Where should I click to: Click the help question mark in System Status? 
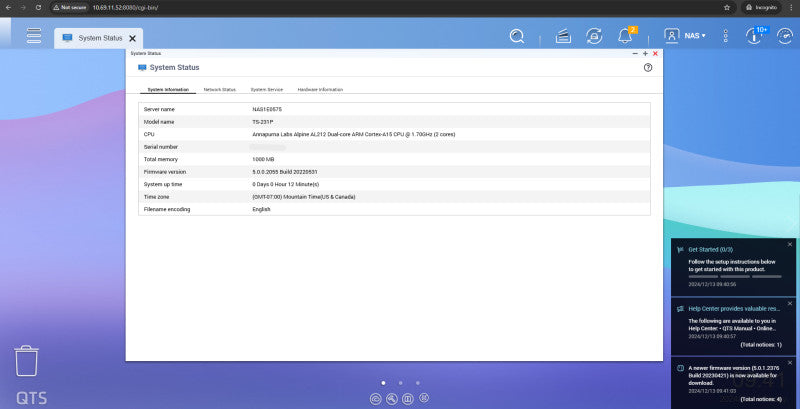point(648,67)
